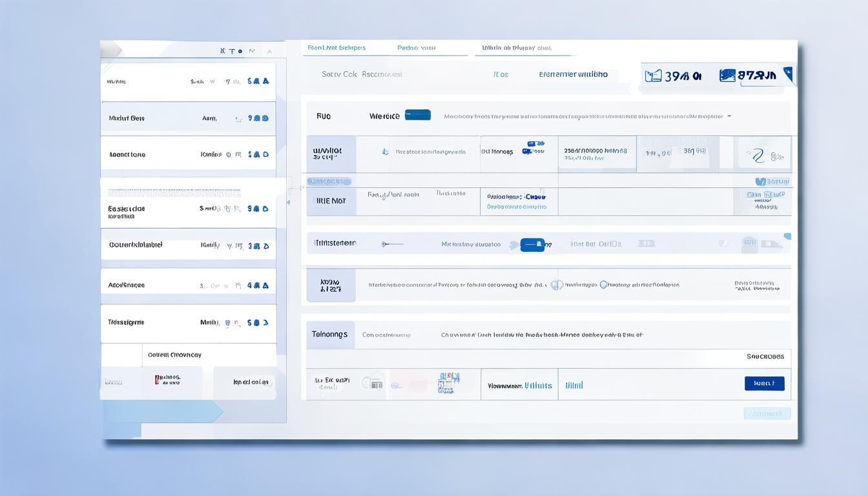Screen dimensions: 868x496
Task: Expand the Telnonngs section header
Action: (330, 335)
